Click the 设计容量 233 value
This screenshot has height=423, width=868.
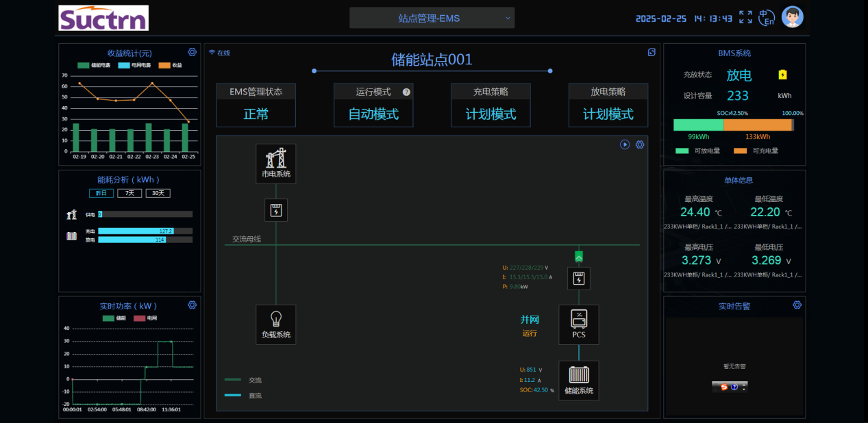738,96
